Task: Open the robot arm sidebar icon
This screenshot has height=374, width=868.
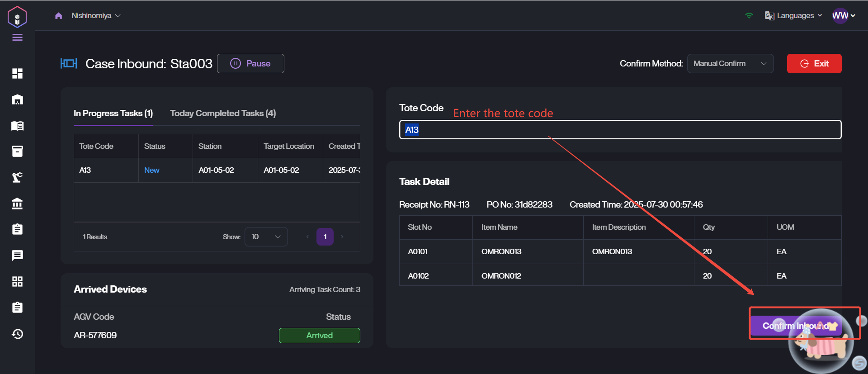Action: click(x=17, y=177)
